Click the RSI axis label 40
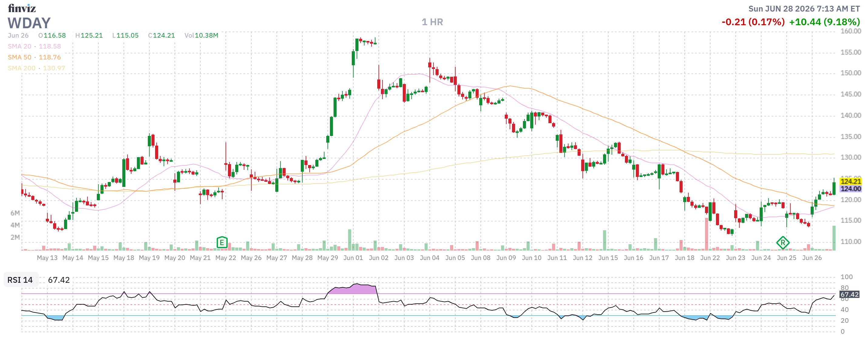Screen dimensions: 868x341 click(x=844, y=310)
